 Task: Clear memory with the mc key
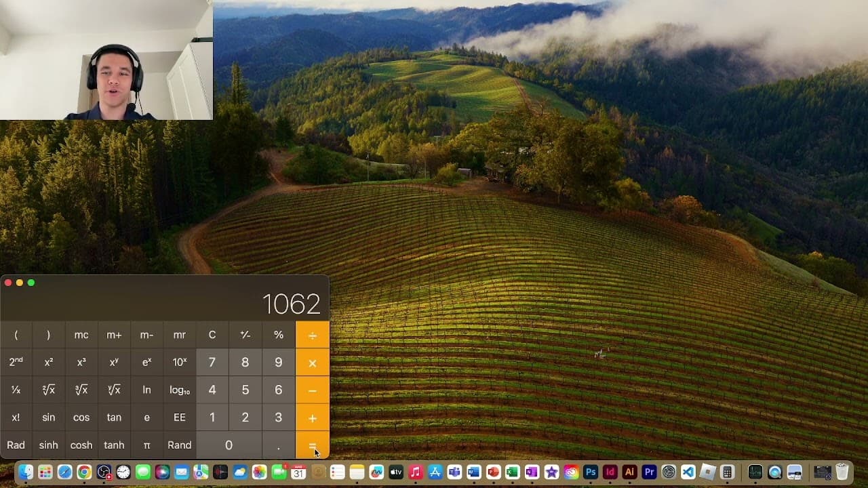point(81,335)
